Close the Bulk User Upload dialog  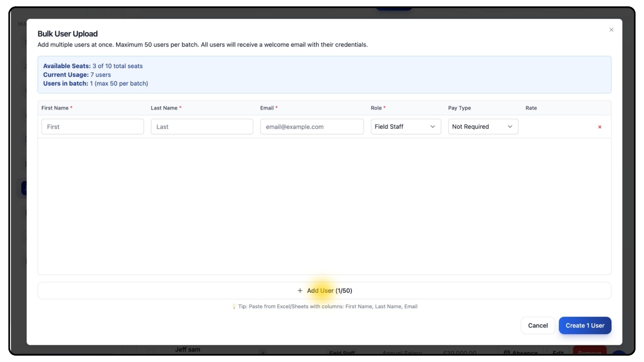611,30
